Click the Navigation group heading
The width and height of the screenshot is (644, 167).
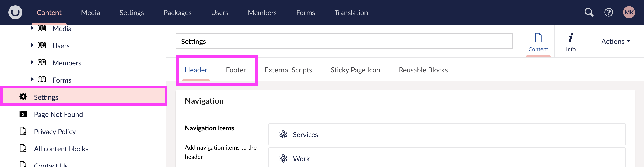[204, 101]
